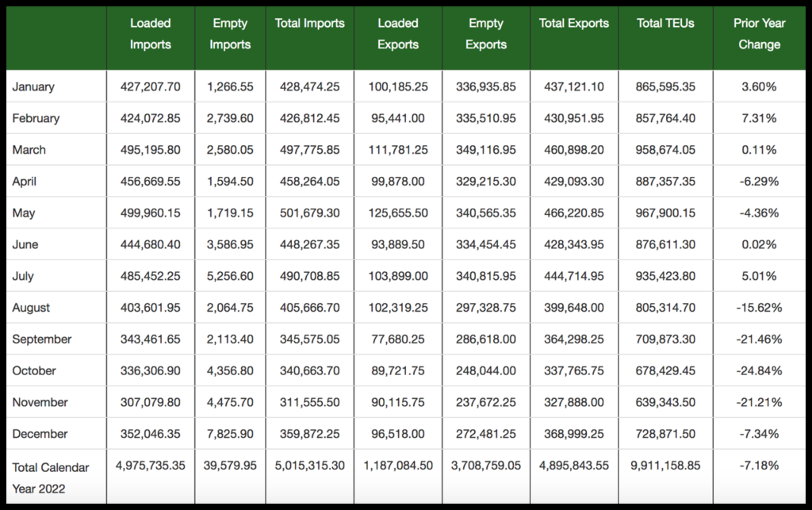
Task: Select the June row label
Action: tap(26, 244)
